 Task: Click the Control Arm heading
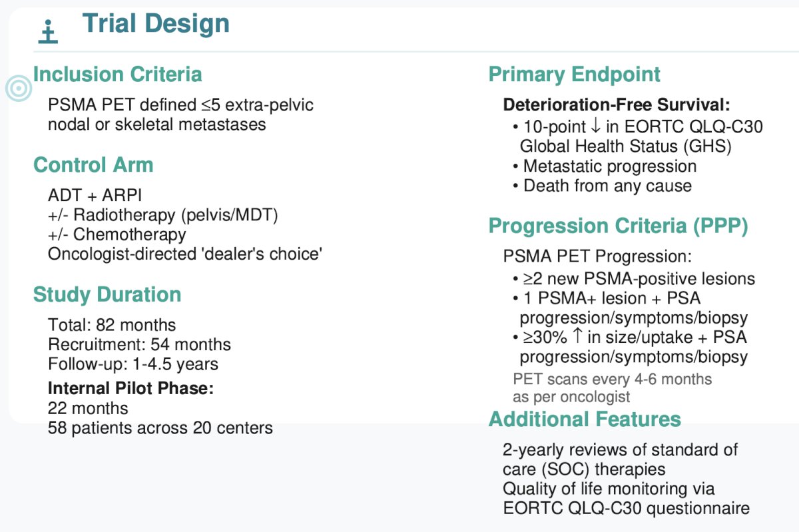click(x=93, y=165)
